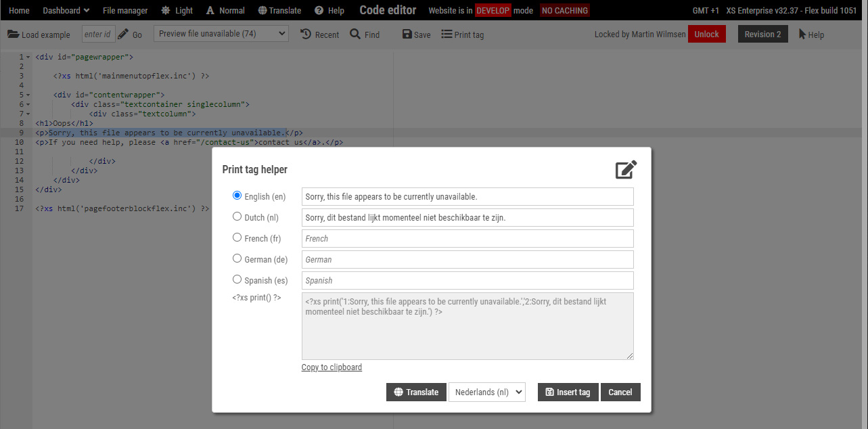Screen dimensions: 868x429
Task: Click the red Unlock button
Action: 706,34
